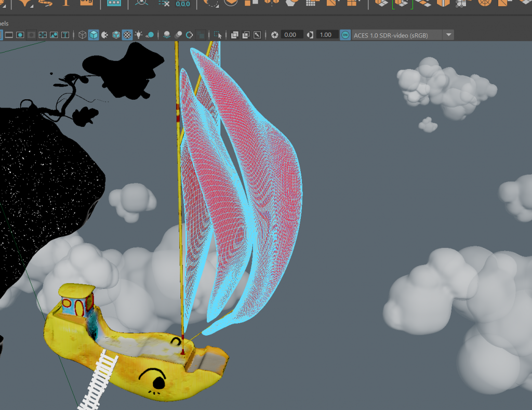Click the isolate select icon
The width and height of the screenshot is (532, 410).
click(218, 35)
